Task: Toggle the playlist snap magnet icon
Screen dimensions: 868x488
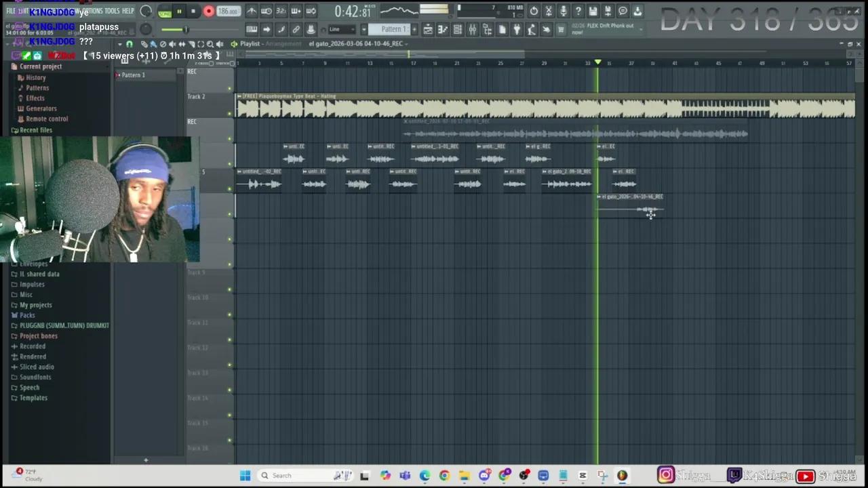Action: (x=129, y=43)
